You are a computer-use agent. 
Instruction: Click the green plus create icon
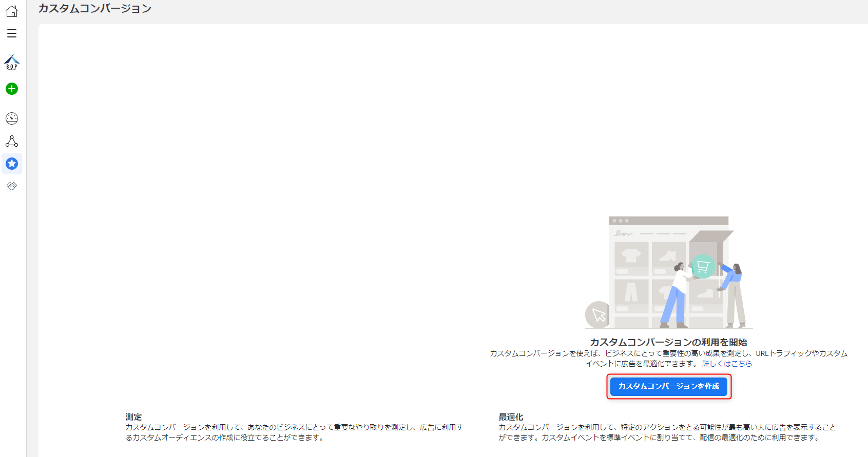(12, 89)
